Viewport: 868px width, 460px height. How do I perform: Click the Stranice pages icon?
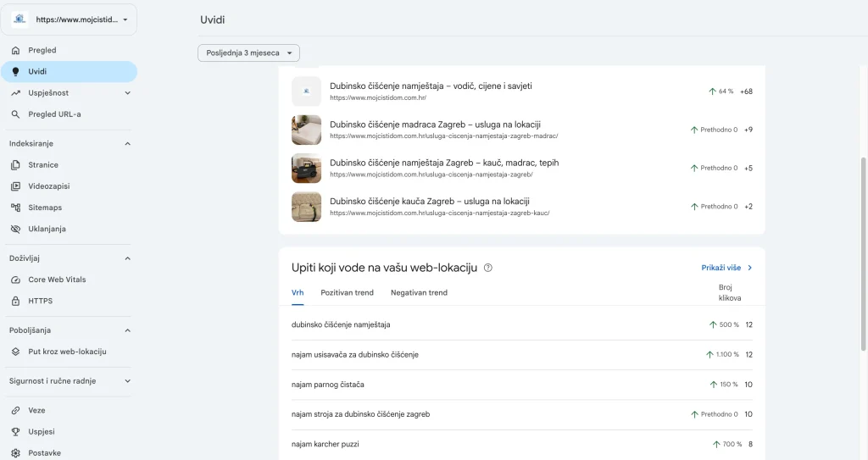15,165
